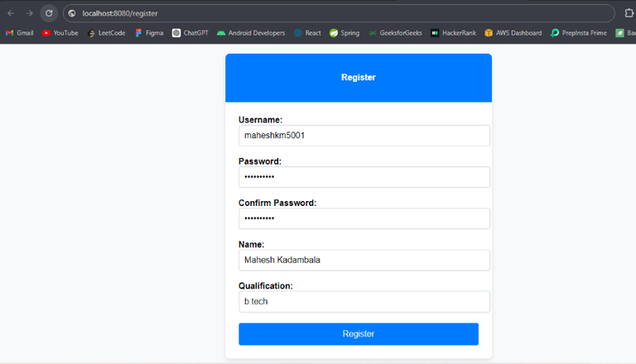Open the LeetCode bookmark

107,33
